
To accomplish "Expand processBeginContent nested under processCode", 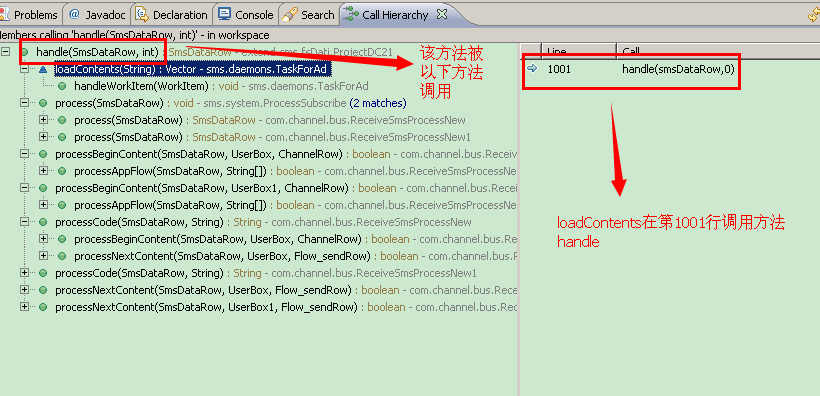I will (43, 239).
